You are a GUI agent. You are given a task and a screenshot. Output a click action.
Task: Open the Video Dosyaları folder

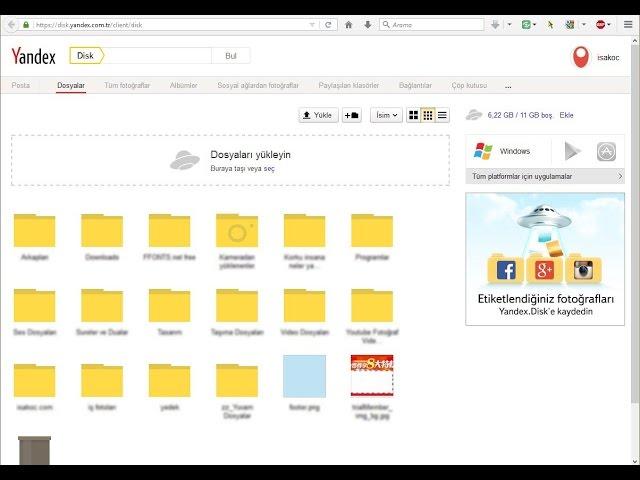(x=304, y=306)
